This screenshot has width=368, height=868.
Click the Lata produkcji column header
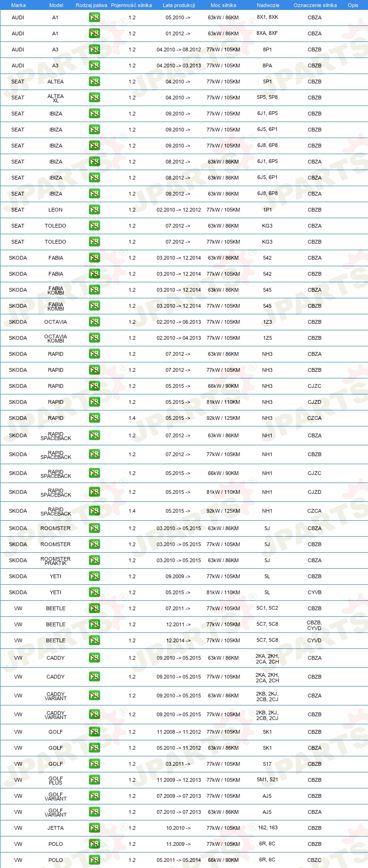(179, 5)
